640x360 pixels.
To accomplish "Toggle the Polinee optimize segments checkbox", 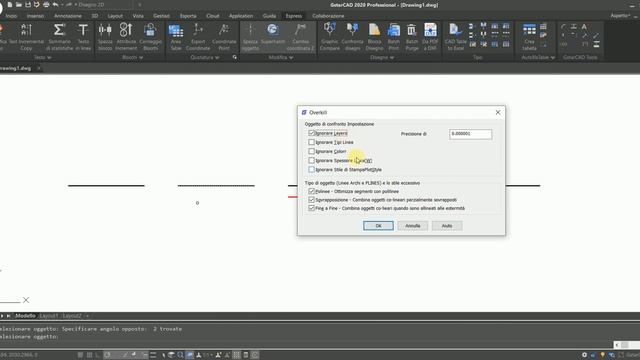I will click(x=311, y=191).
